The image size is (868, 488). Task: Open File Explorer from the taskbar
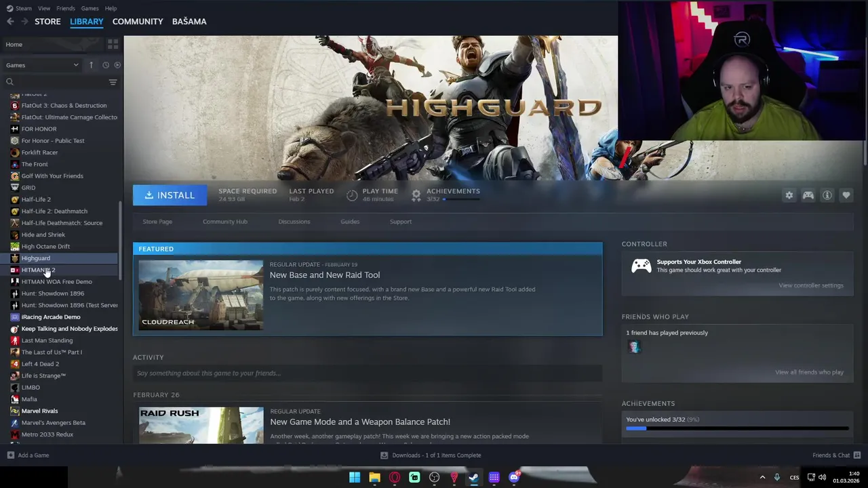[374, 478]
